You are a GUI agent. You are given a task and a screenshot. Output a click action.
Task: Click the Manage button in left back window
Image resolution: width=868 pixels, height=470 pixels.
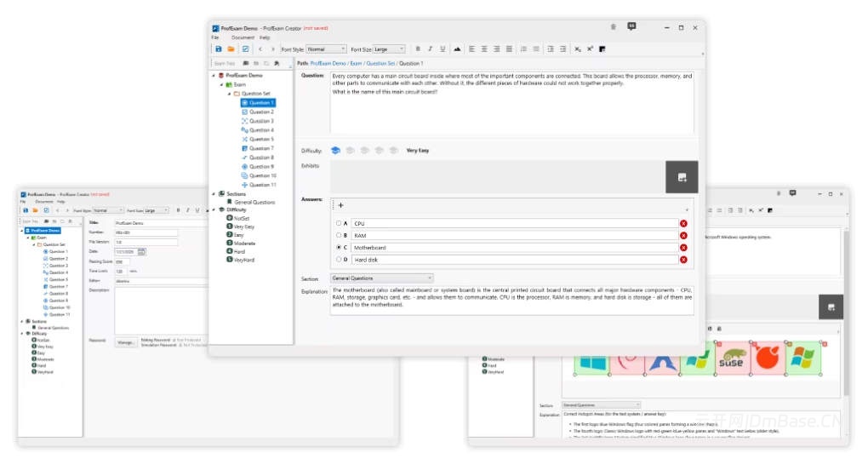(x=126, y=342)
